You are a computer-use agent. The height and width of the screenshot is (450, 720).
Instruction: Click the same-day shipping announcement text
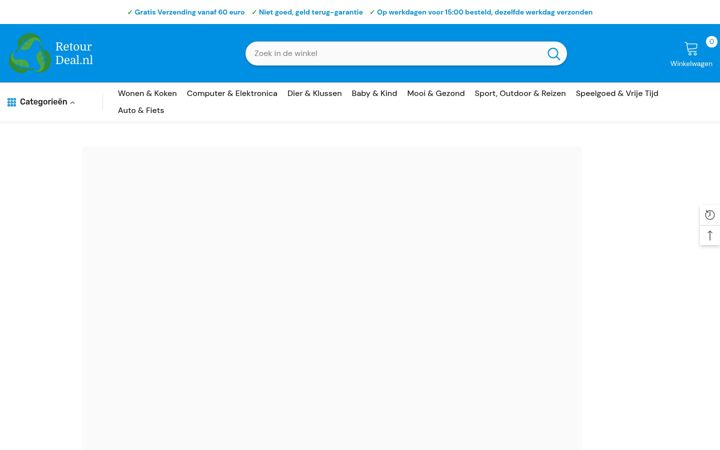tap(484, 12)
